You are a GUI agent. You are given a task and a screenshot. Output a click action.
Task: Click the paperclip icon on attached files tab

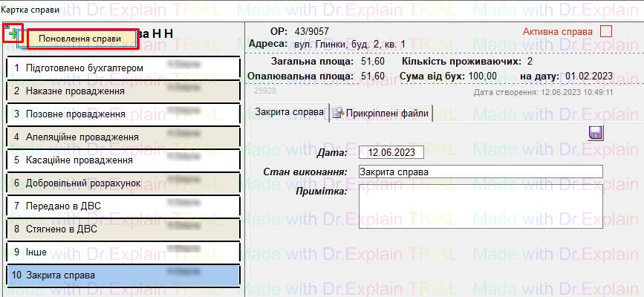point(337,113)
